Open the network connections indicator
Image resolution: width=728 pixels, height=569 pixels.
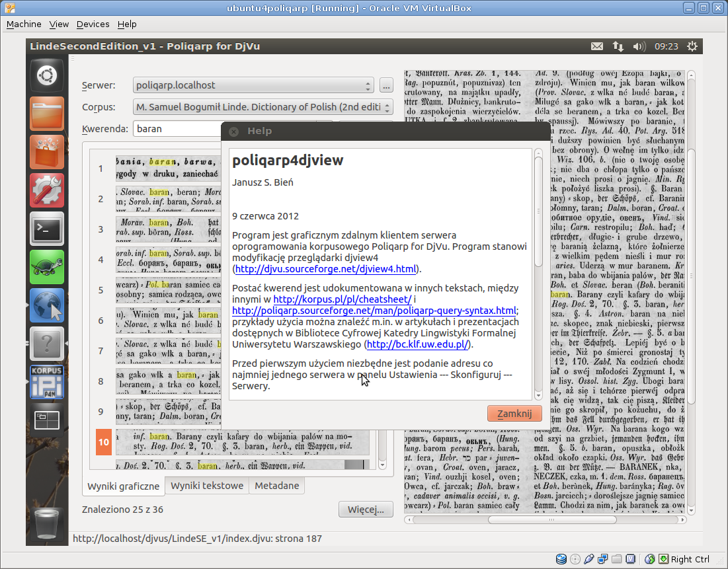(x=618, y=46)
